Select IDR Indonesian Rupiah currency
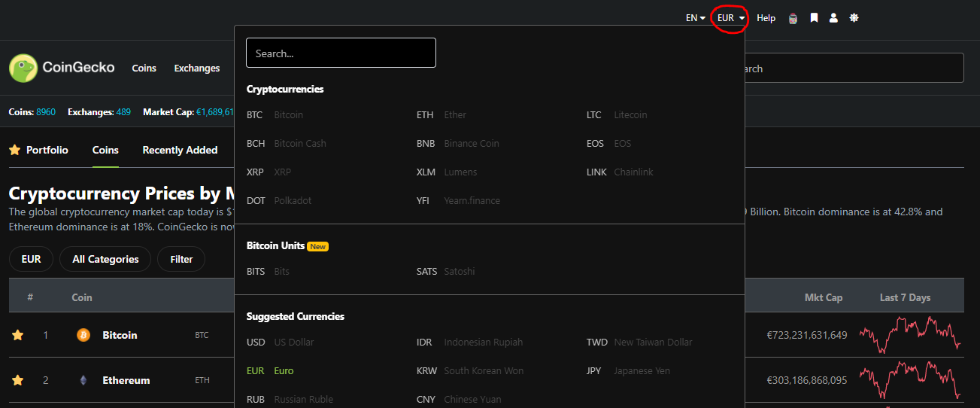The height and width of the screenshot is (408, 980). pos(469,343)
